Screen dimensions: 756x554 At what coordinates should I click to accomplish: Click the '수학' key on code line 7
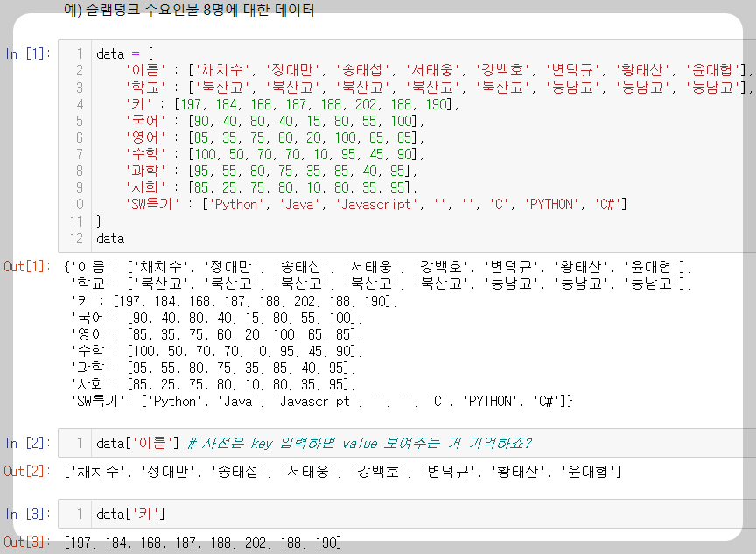145,154
